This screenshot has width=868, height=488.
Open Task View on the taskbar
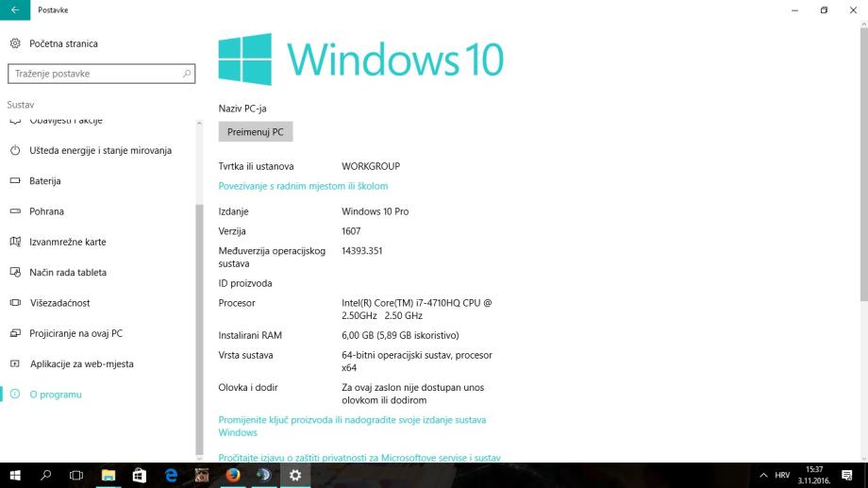point(76,476)
